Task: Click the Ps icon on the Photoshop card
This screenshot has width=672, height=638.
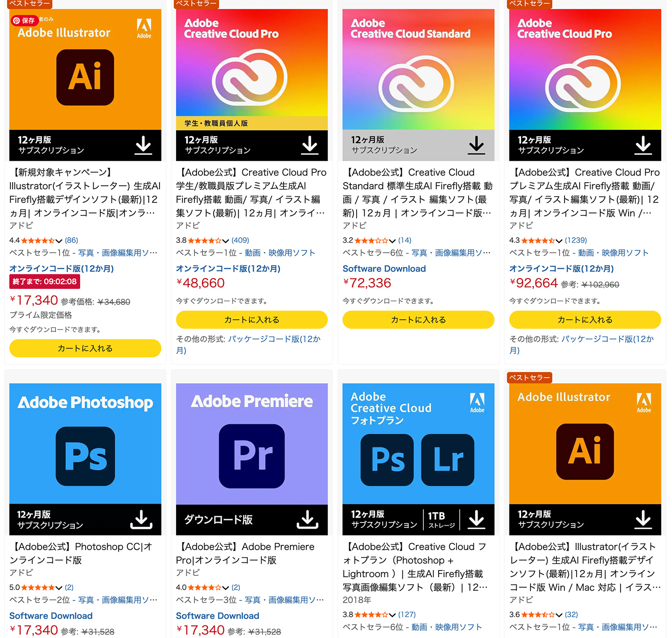Action: pyautogui.click(x=85, y=456)
